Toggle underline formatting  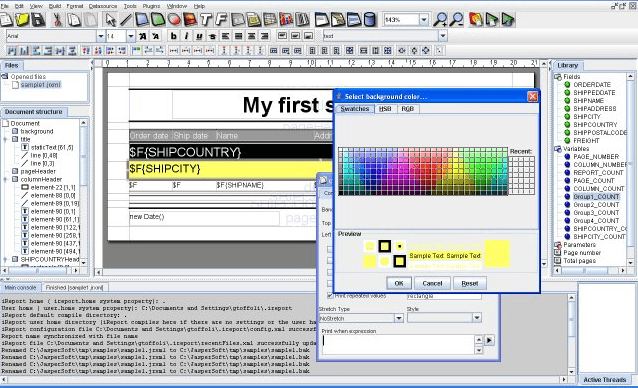coord(199,36)
